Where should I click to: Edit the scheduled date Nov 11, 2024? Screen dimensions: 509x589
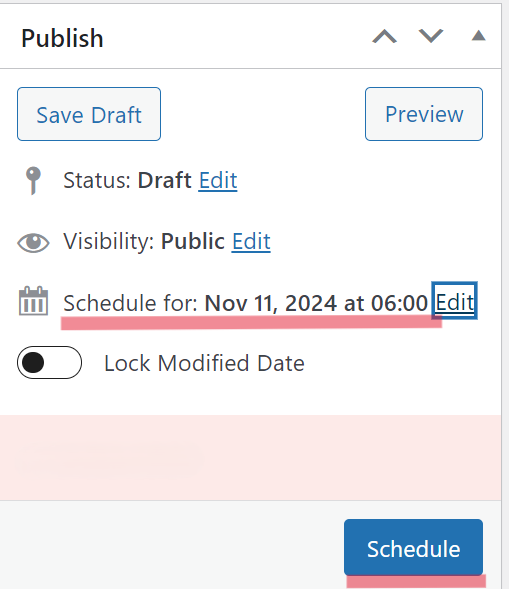click(x=455, y=301)
